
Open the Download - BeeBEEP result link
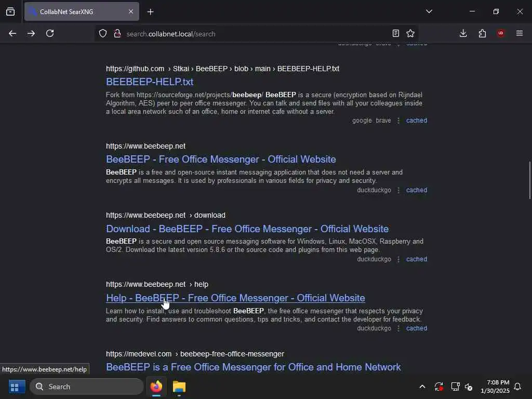[x=247, y=229]
